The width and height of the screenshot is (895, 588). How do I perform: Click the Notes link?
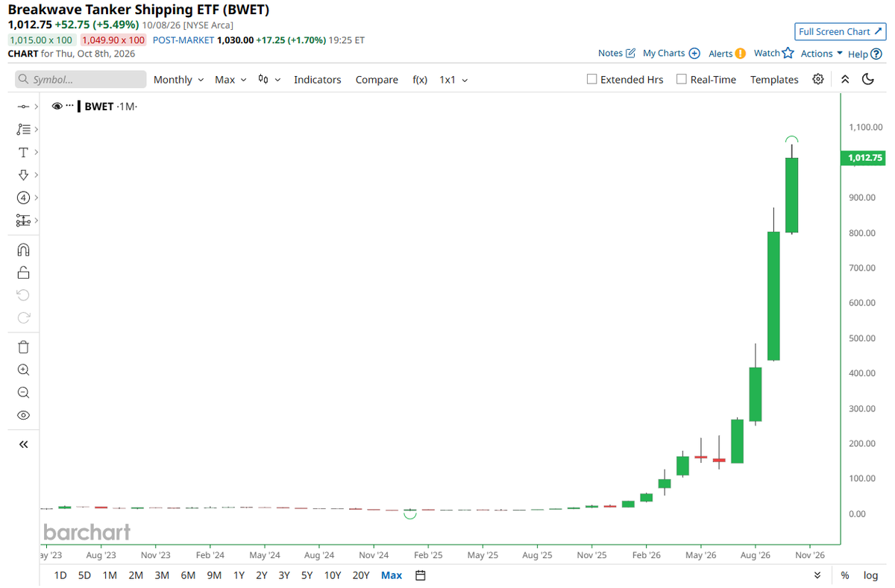click(x=610, y=53)
